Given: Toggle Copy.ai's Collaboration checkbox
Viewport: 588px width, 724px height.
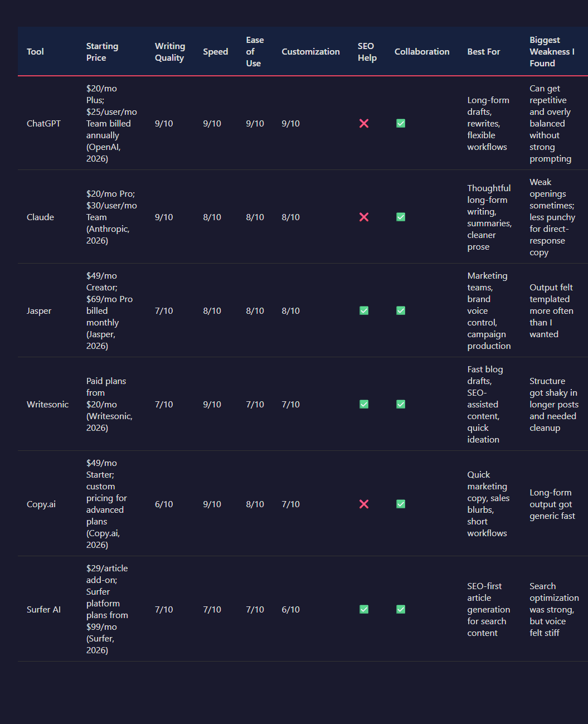Looking at the screenshot, I should coord(401,504).
